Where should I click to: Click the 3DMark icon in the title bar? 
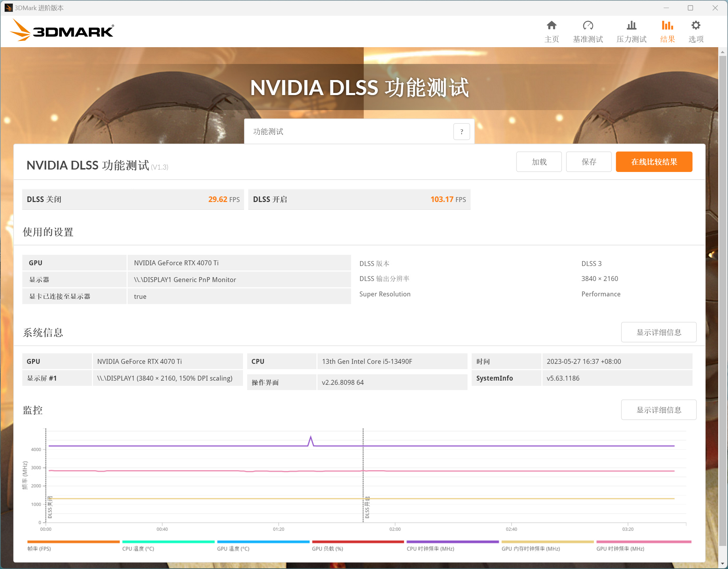8,7
